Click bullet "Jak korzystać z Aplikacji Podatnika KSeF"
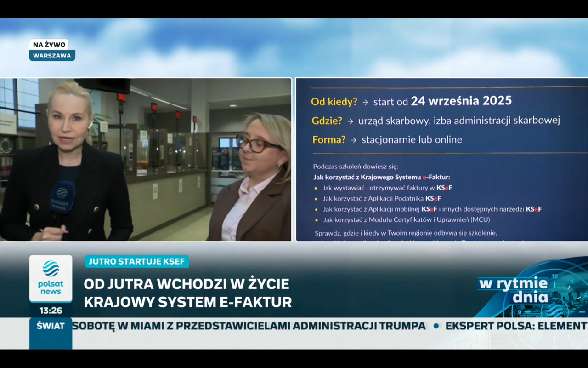 [382, 198]
